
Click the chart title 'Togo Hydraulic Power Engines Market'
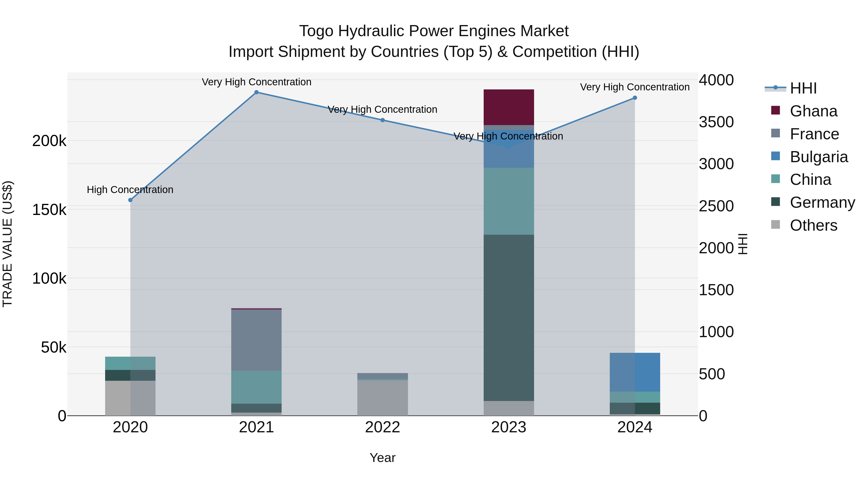click(x=434, y=31)
